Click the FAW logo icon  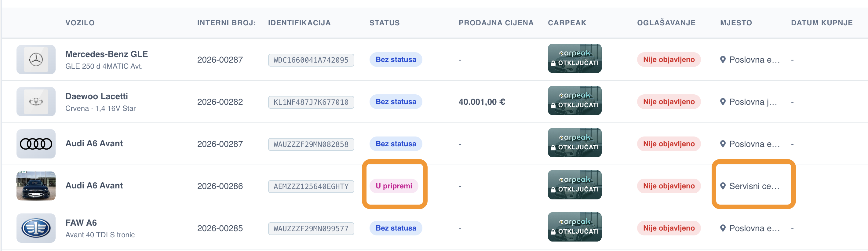(36, 228)
